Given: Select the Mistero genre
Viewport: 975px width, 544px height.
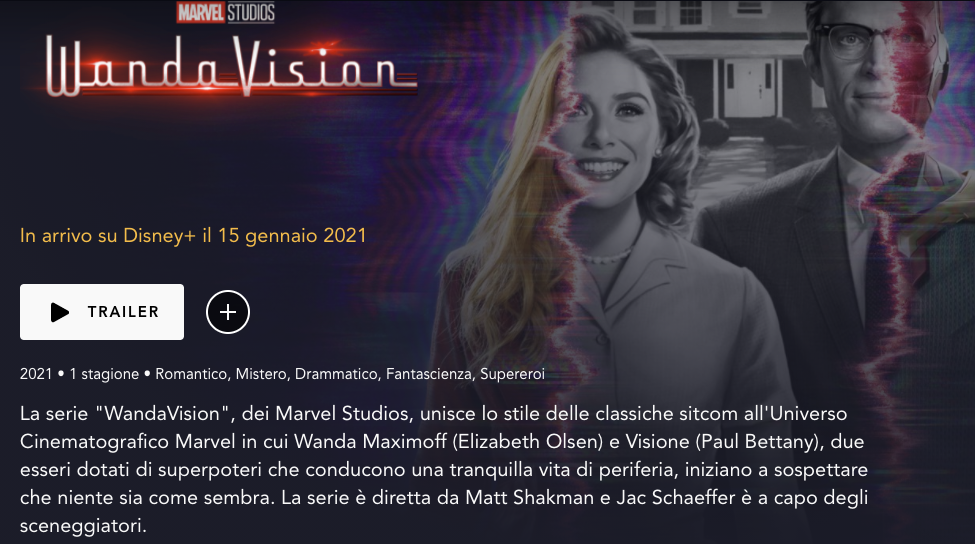Looking at the screenshot, I should coord(261,374).
